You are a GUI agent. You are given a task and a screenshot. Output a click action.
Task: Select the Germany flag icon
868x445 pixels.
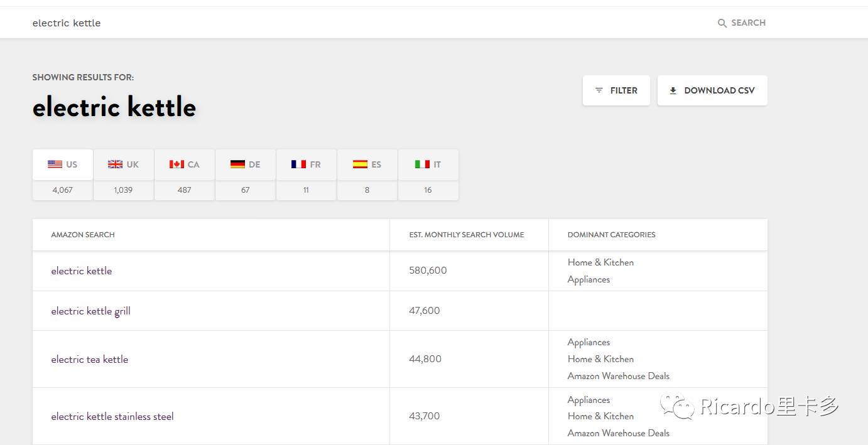point(237,164)
